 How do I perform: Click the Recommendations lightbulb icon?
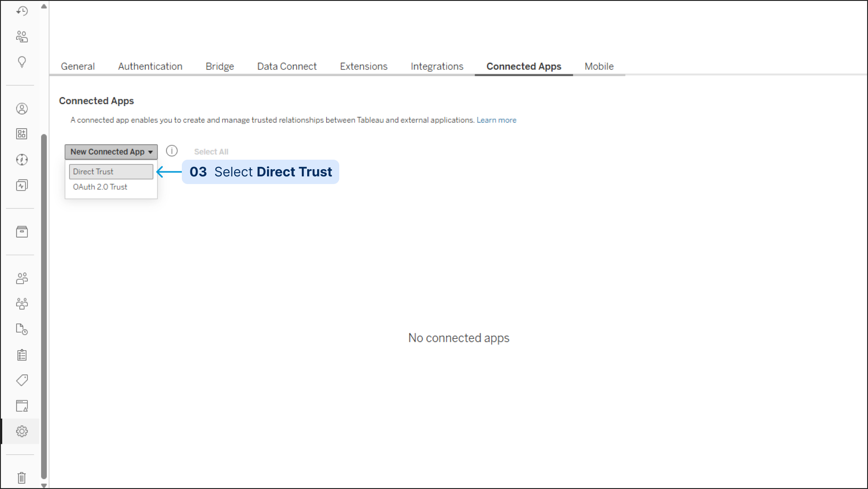pyautogui.click(x=22, y=62)
